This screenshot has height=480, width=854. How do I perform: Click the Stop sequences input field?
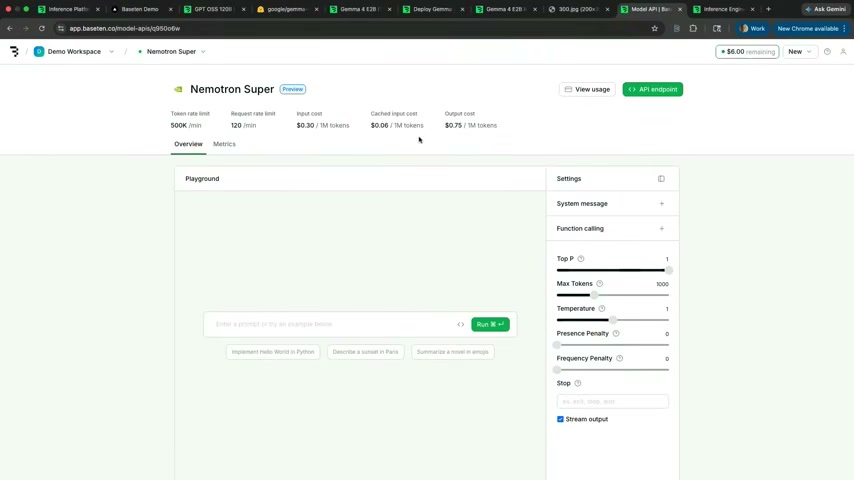click(612, 402)
